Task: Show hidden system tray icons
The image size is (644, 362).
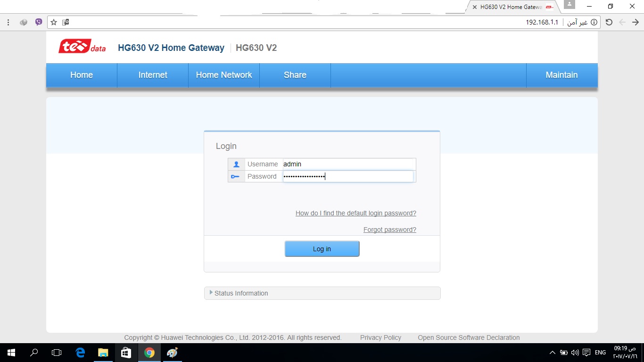Action: coord(553,353)
